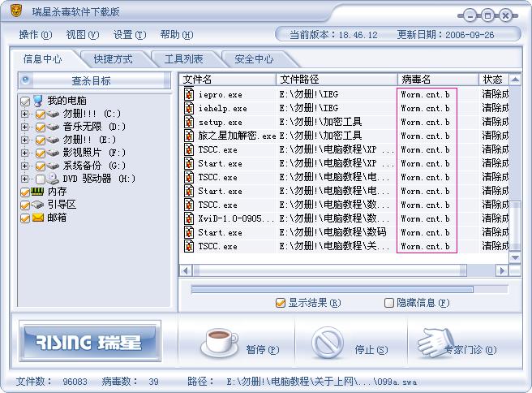Switch to the 快捷方式 tab

pyautogui.click(x=113, y=59)
